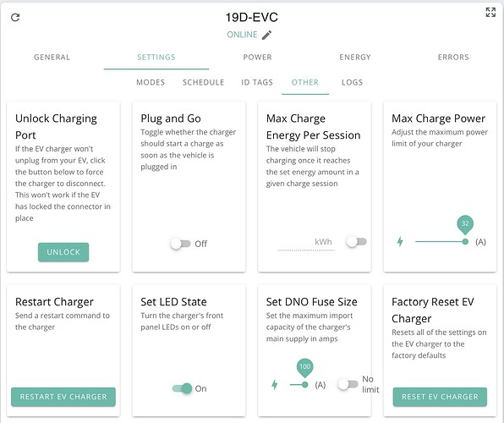Click the fullscreen expand icon
Image resolution: width=504 pixels, height=423 pixels.
point(490,12)
